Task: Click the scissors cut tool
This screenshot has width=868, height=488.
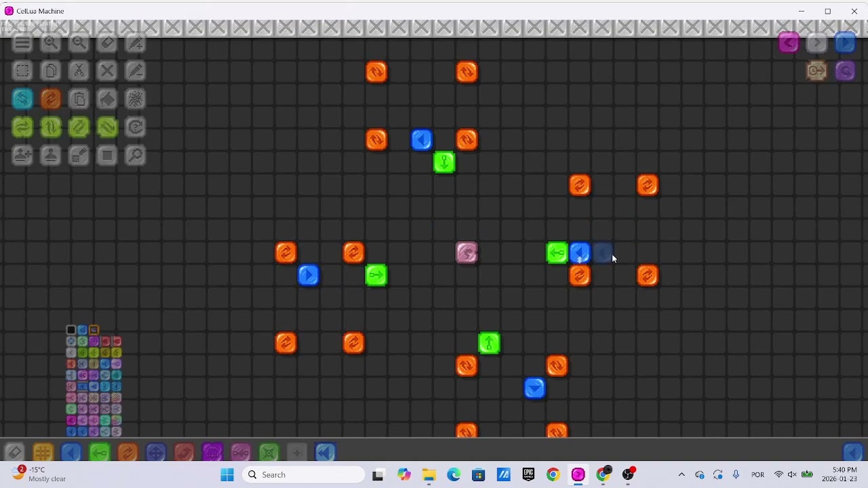Action: pos(79,71)
